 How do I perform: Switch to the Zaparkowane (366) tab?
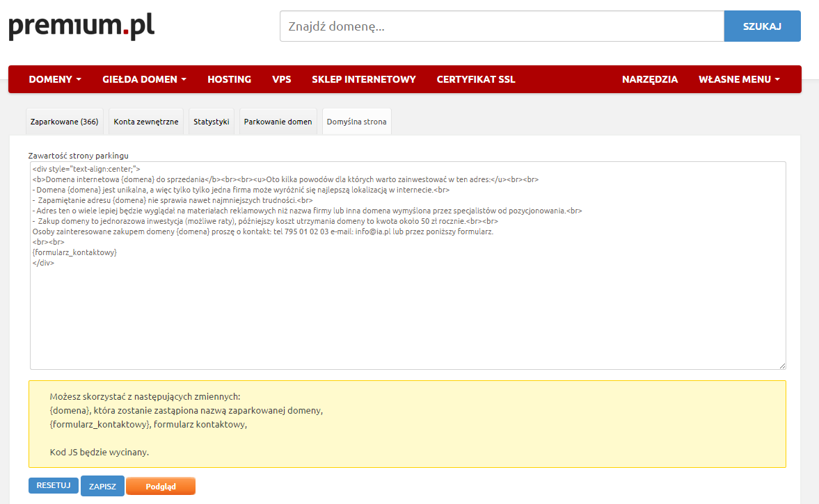[64, 122]
